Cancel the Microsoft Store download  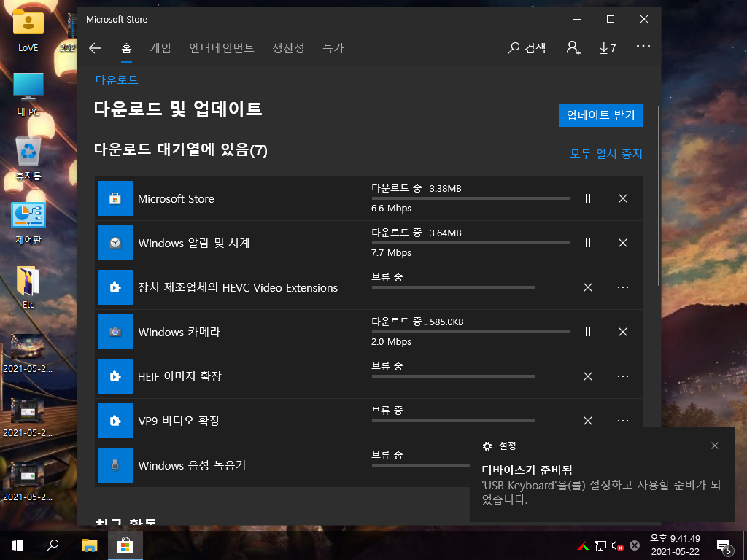623,198
